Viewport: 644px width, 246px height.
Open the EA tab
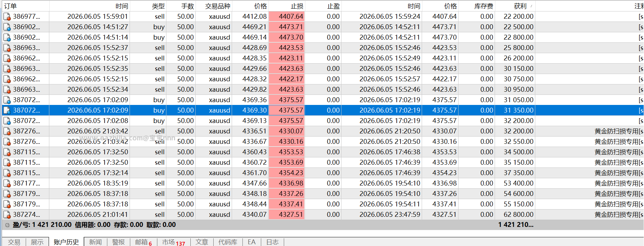tap(251, 242)
